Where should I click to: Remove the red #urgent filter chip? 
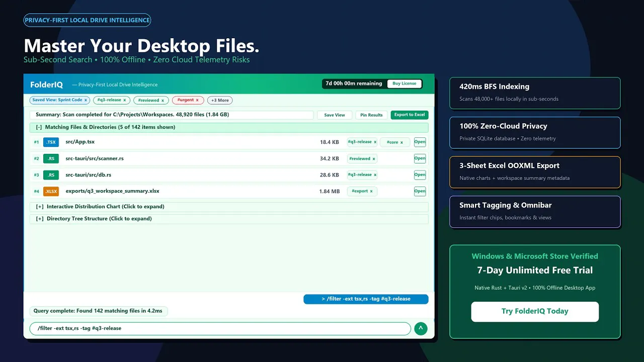(197, 100)
